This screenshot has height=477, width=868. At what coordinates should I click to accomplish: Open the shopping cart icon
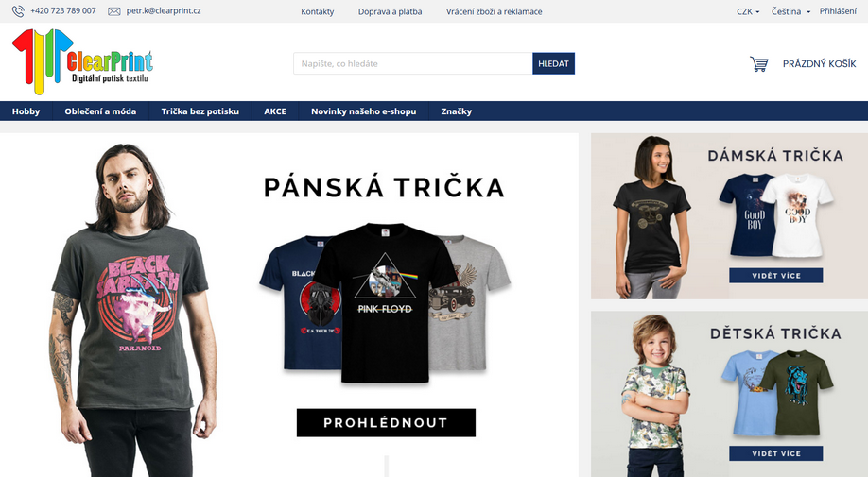coord(759,63)
